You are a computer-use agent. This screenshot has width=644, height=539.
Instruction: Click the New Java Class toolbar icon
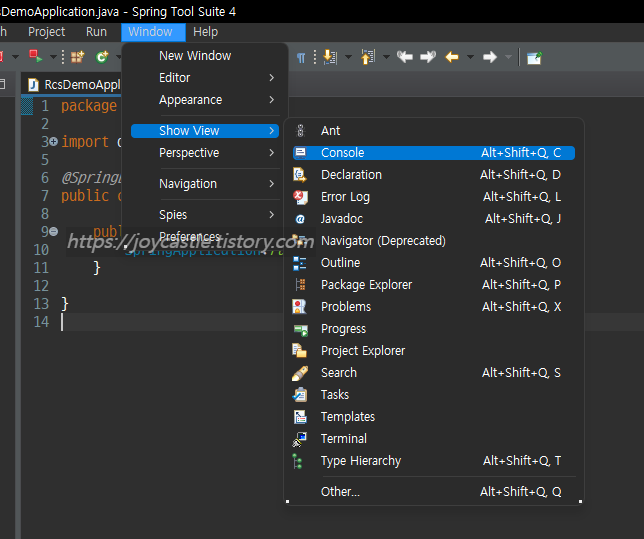(102, 57)
